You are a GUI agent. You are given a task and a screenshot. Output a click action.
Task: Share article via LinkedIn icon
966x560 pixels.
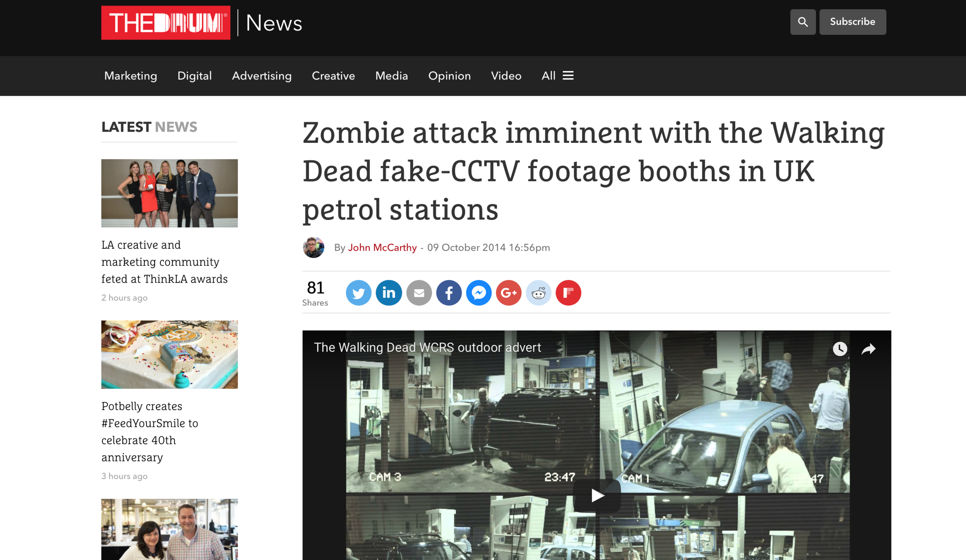pyautogui.click(x=388, y=293)
